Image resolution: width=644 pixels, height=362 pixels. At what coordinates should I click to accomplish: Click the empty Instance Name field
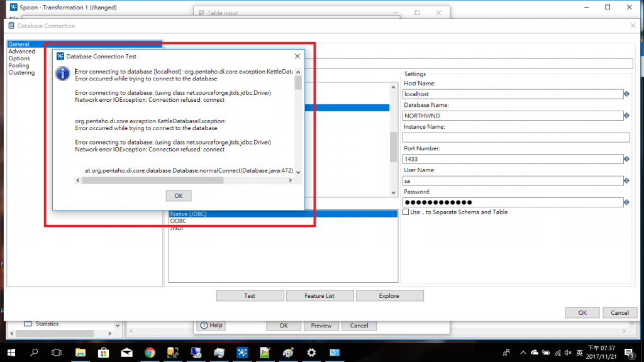[x=516, y=138]
